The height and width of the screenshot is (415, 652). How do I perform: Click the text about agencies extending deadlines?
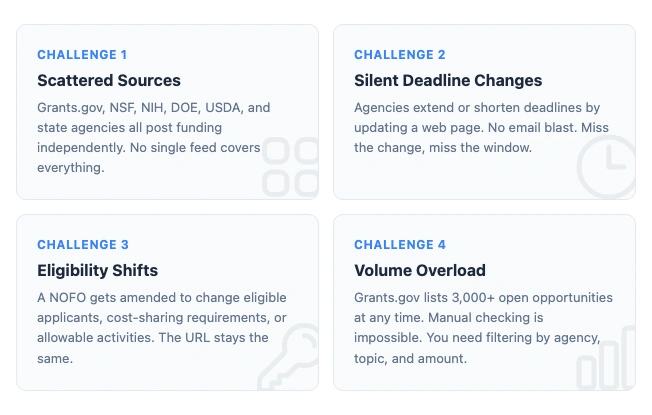click(x=476, y=127)
